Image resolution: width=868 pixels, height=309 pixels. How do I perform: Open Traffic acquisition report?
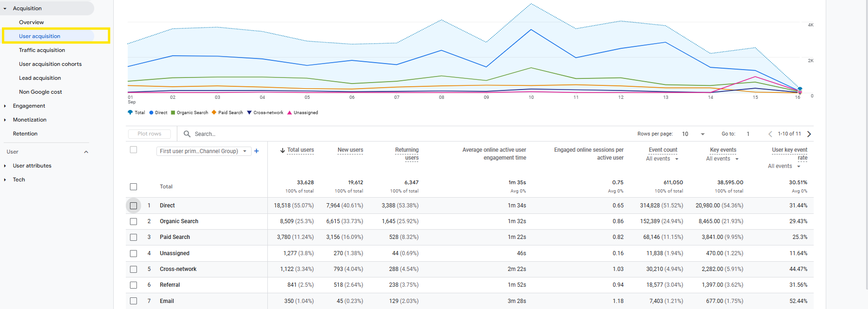[x=42, y=50]
